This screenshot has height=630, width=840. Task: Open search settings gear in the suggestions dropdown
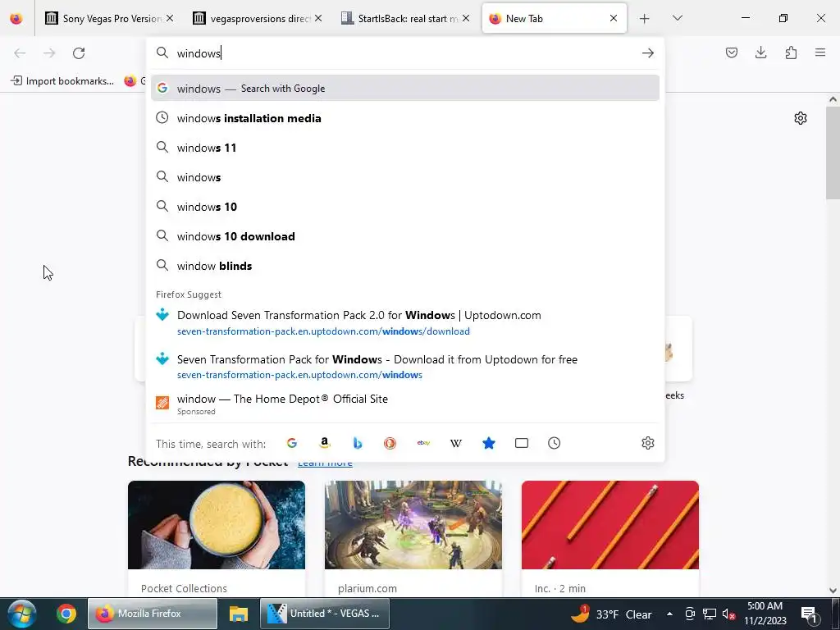(648, 443)
